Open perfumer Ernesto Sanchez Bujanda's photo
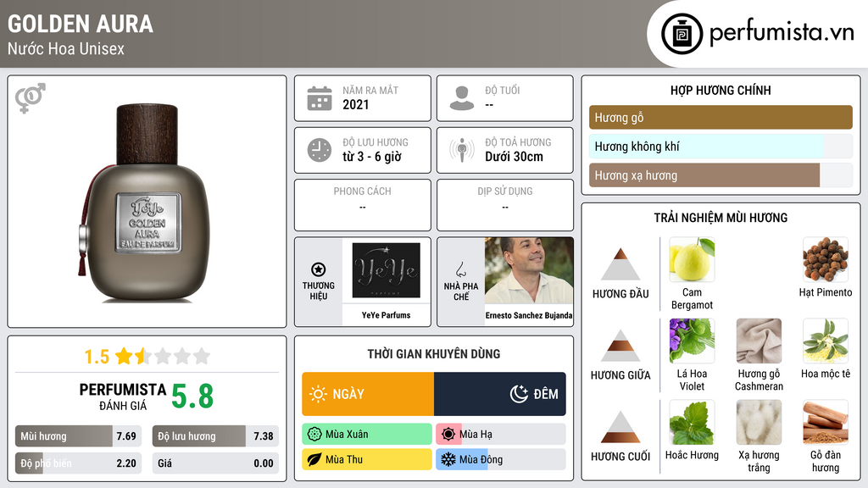The image size is (868, 488). pyautogui.click(x=529, y=270)
